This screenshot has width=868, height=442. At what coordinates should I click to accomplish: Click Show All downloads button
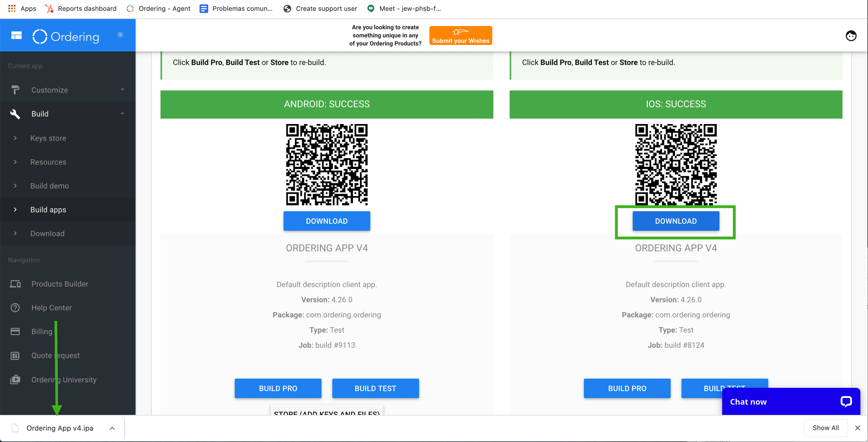[x=825, y=428]
